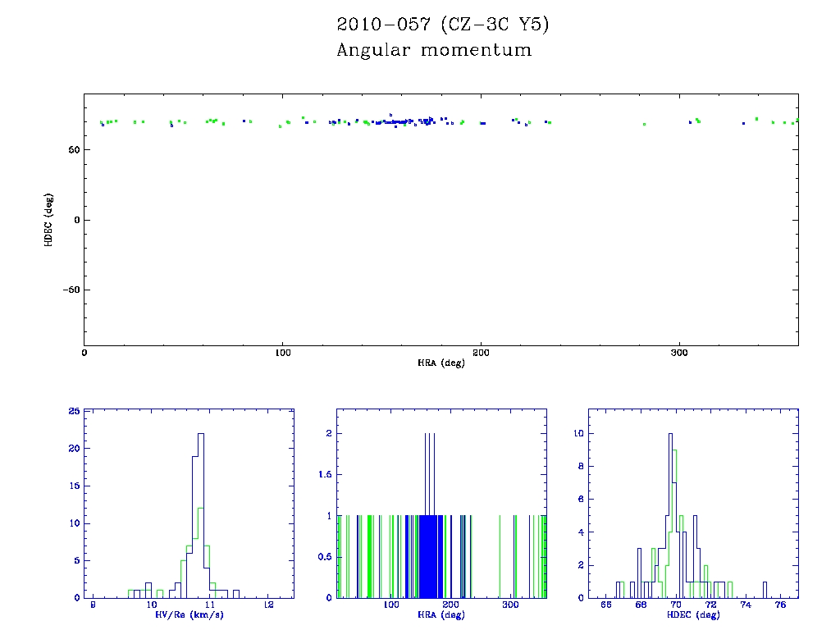The width and height of the screenshot is (840, 630).
Task: Click the HV/Re (km/s) axis label
Action: pyautogui.click(x=191, y=614)
